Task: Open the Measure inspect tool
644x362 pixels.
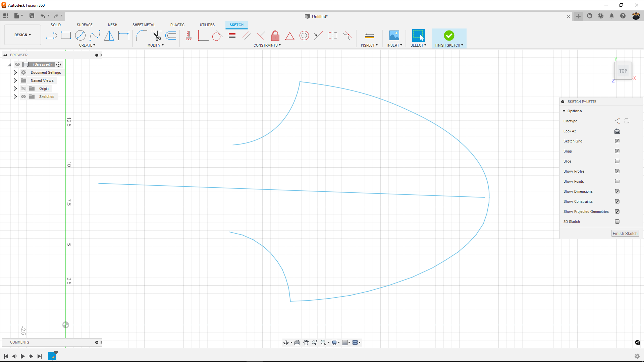Action: [369, 36]
